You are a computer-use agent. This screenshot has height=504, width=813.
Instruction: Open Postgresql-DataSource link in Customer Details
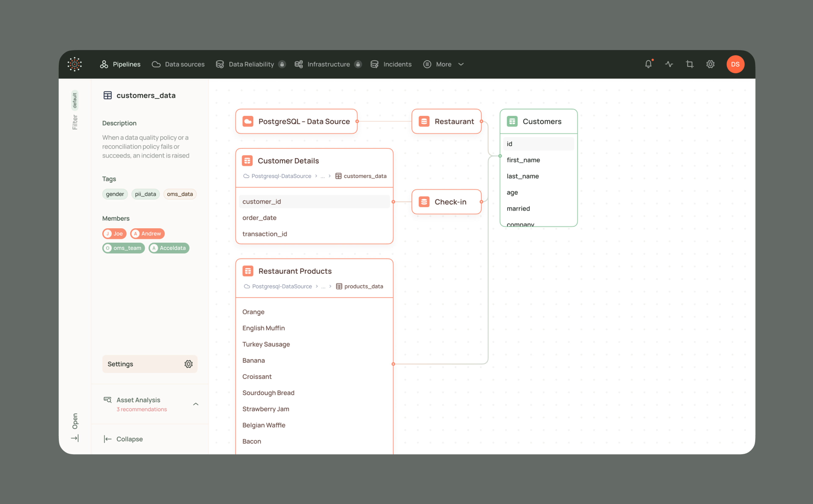(x=278, y=176)
